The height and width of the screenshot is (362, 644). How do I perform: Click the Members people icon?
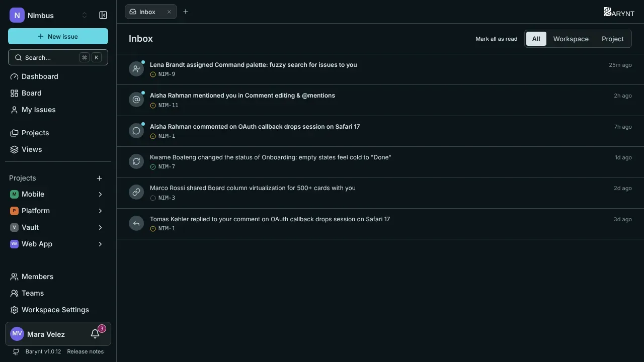(14, 277)
